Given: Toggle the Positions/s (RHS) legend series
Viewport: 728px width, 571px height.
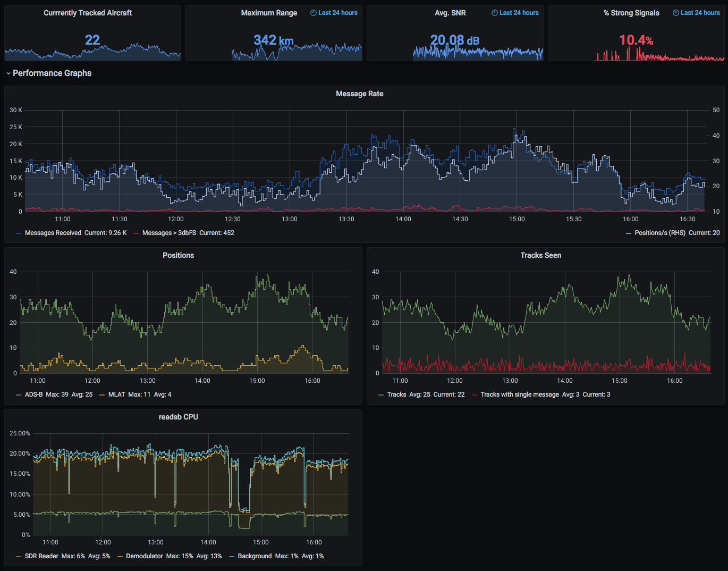Looking at the screenshot, I should (659, 233).
